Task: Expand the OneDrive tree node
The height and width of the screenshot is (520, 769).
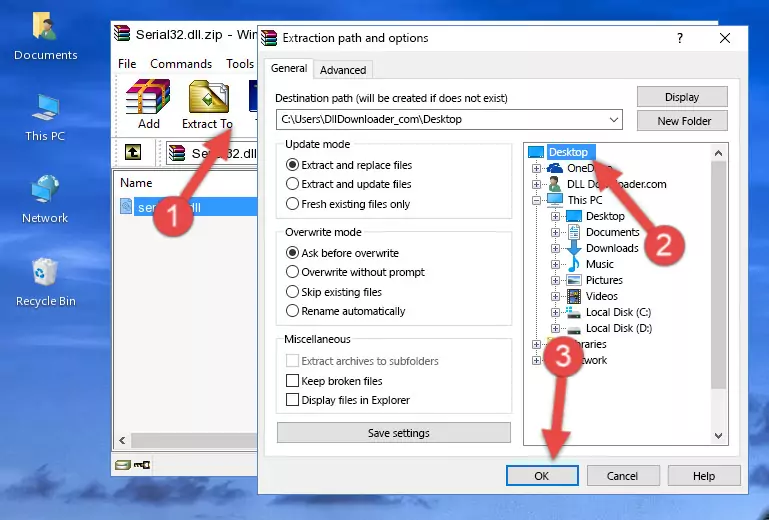Action: point(537,168)
